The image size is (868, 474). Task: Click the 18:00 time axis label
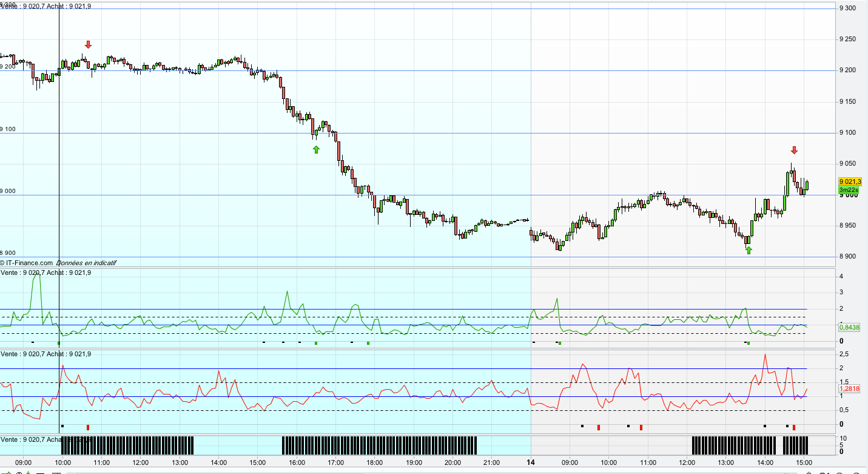click(375, 462)
